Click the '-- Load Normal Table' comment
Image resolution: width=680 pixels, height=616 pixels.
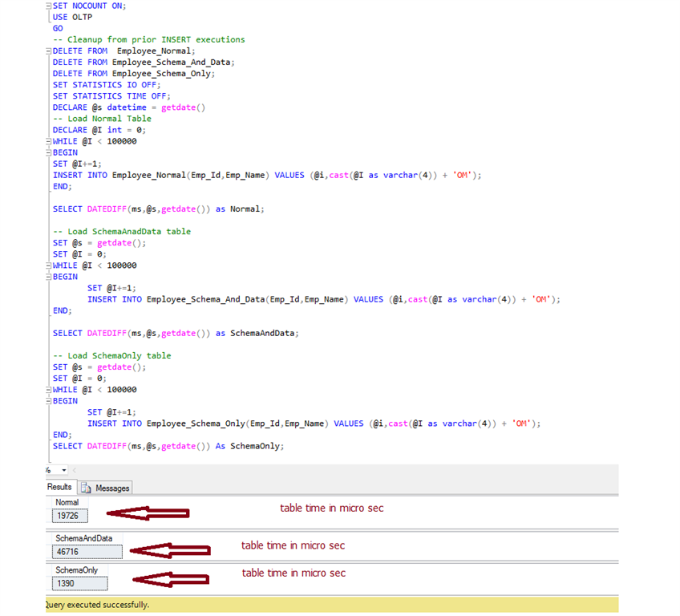coord(102,119)
